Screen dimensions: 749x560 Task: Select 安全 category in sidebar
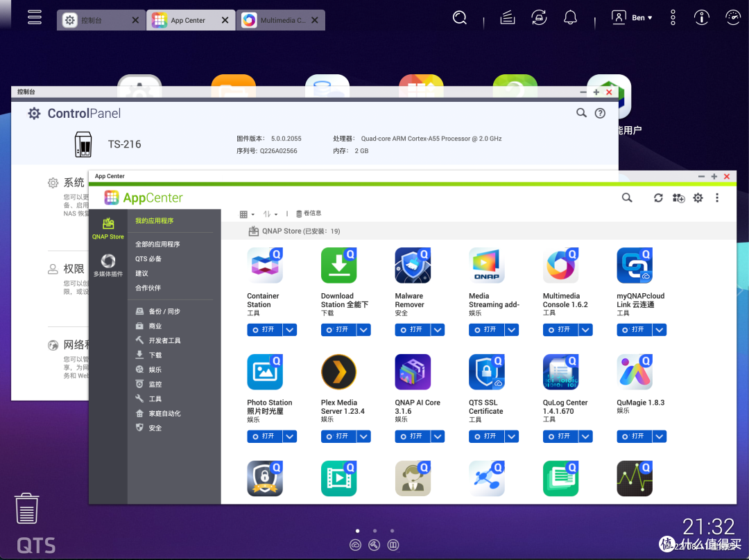click(x=148, y=428)
